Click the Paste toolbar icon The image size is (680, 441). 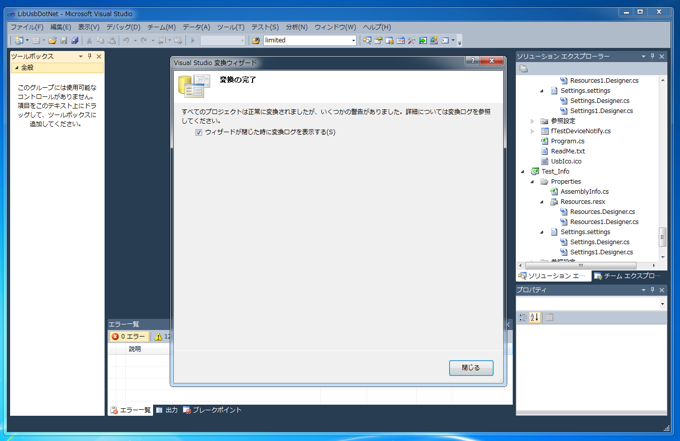[111, 40]
